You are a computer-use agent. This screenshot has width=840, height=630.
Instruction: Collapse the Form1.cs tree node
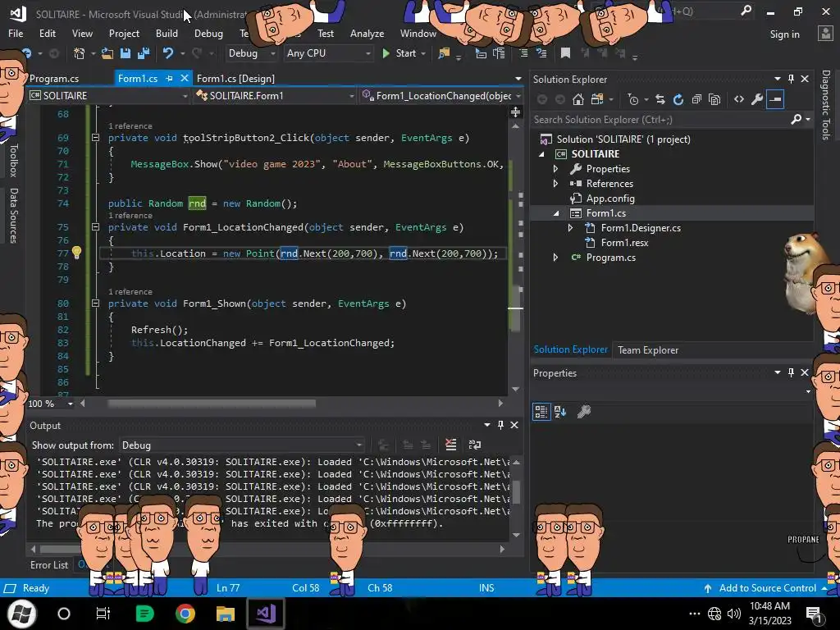coord(556,213)
